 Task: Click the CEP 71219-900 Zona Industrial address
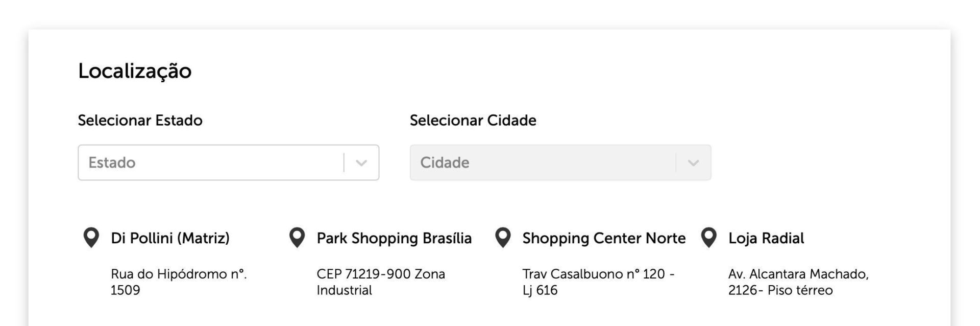(381, 282)
